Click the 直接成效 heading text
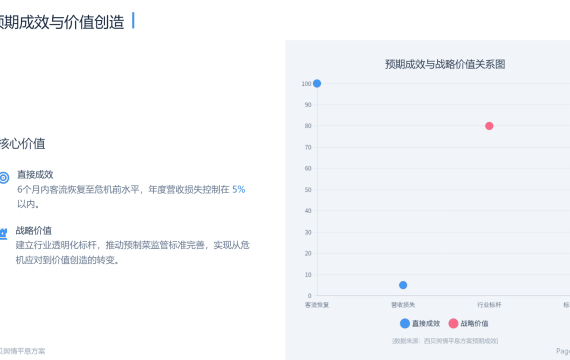Screen dimensions: 570x360 pyautogui.click(x=35, y=175)
